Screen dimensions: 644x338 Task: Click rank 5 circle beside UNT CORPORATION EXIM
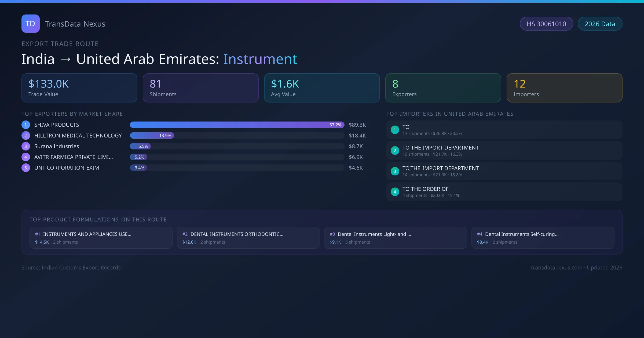[x=26, y=168]
